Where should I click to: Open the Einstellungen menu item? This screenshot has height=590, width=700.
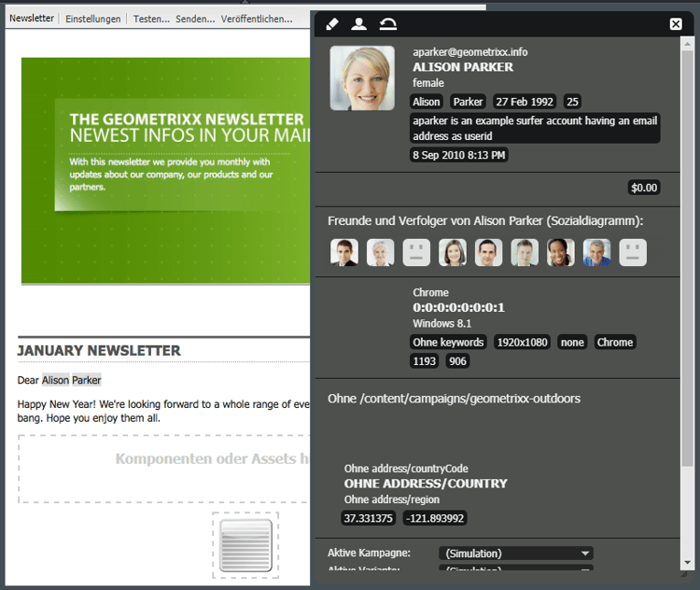92,19
